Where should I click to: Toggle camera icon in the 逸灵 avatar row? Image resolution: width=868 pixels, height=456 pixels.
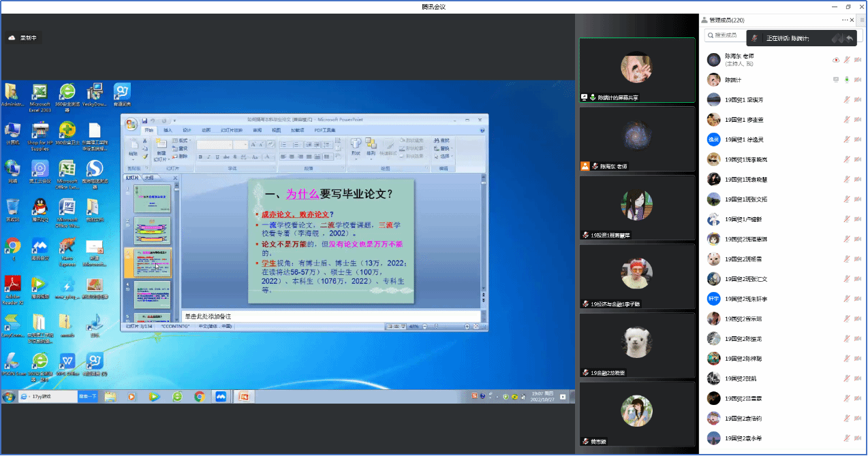click(858, 140)
